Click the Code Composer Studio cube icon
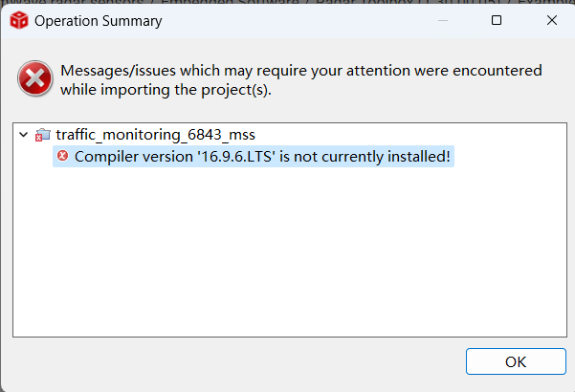The image size is (575, 392). point(19,20)
